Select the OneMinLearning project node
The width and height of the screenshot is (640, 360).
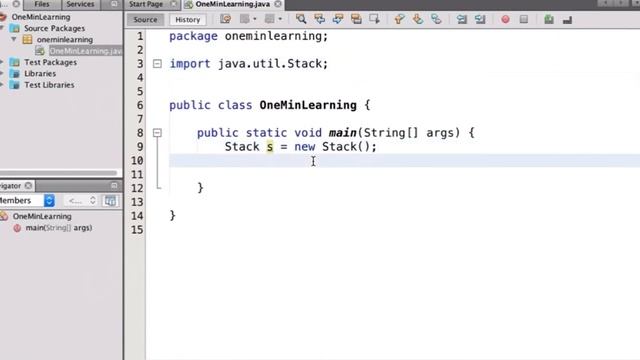click(41, 17)
